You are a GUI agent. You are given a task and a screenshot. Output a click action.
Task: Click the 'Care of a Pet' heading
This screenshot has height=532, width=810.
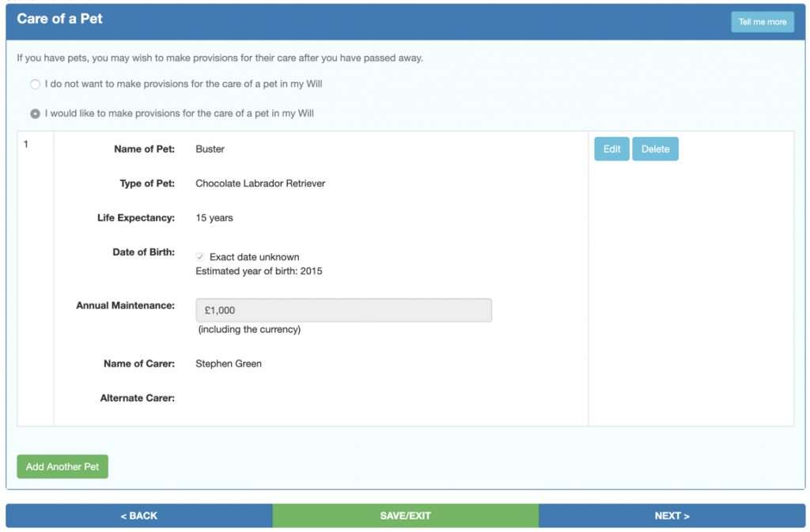click(59, 18)
